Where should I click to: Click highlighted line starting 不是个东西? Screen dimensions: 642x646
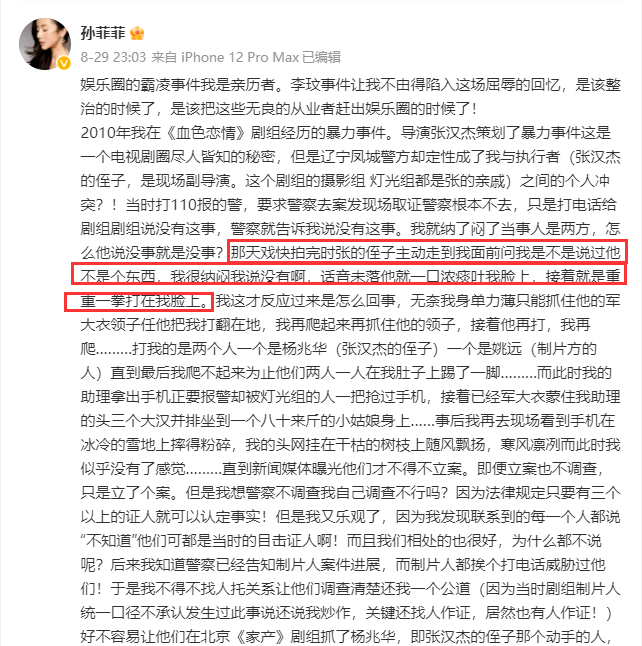[x=349, y=275]
